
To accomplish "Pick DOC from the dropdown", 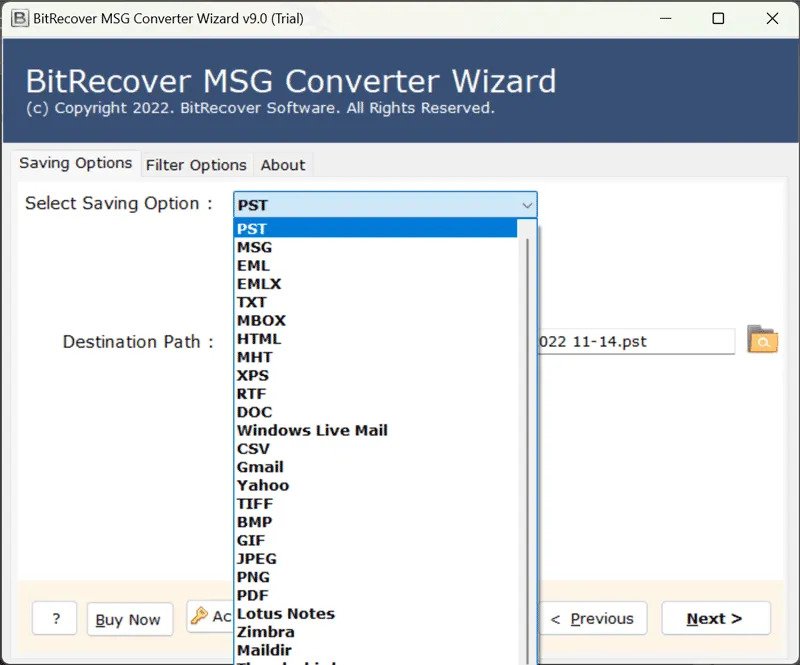I will [x=376, y=412].
